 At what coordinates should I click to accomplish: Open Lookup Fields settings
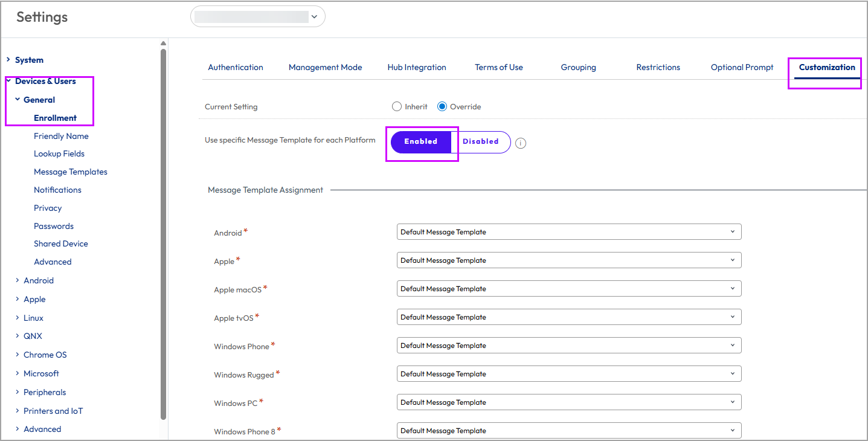click(59, 153)
